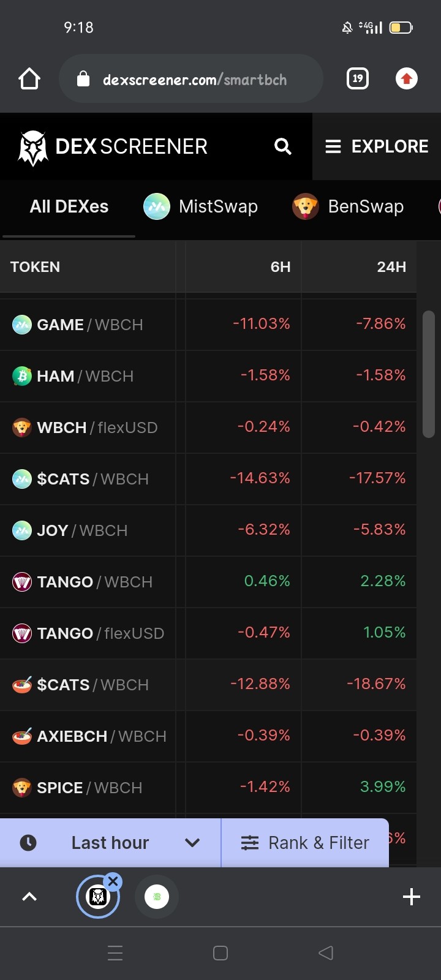Expand the Last hour timeframe dropdown

(x=110, y=843)
